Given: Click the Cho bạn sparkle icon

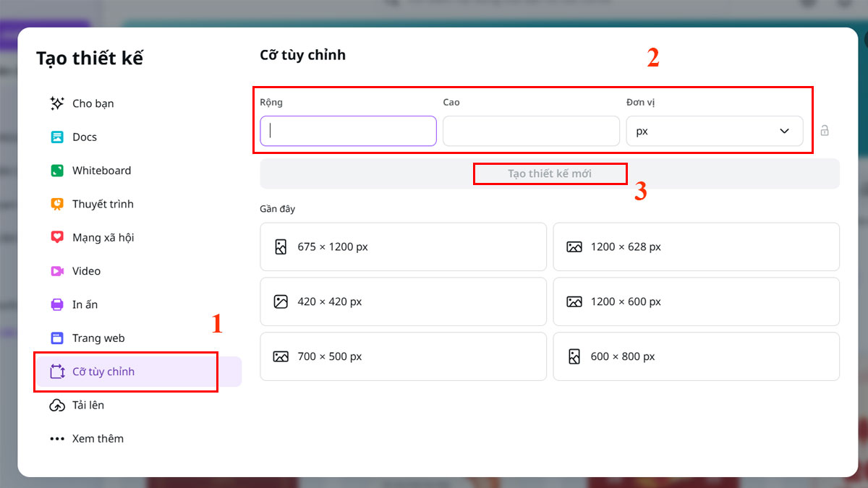Looking at the screenshot, I should pos(57,103).
